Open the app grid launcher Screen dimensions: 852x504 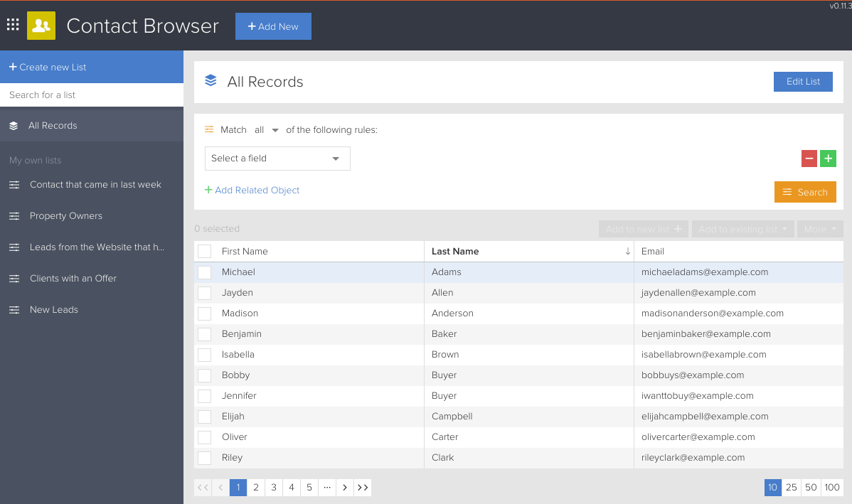pyautogui.click(x=12, y=25)
